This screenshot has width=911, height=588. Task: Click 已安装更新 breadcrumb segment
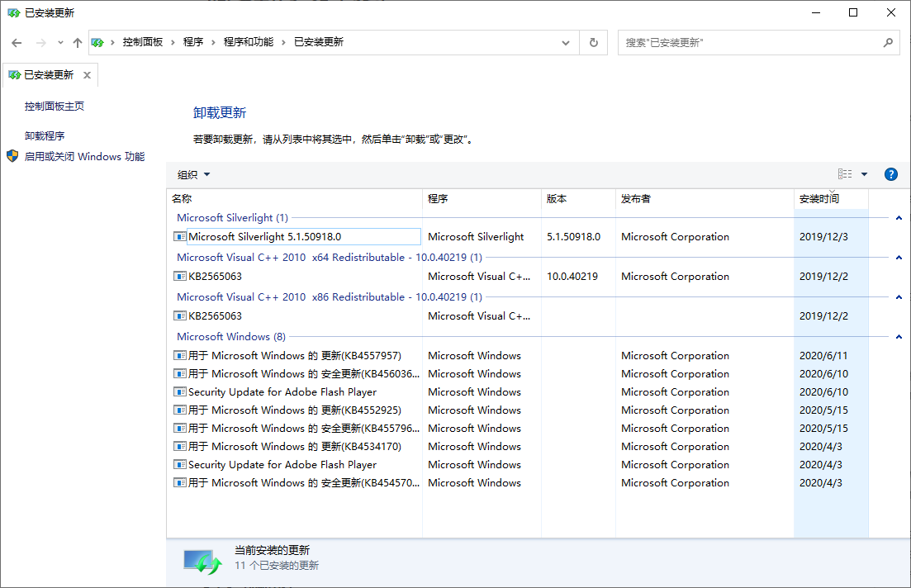click(318, 42)
